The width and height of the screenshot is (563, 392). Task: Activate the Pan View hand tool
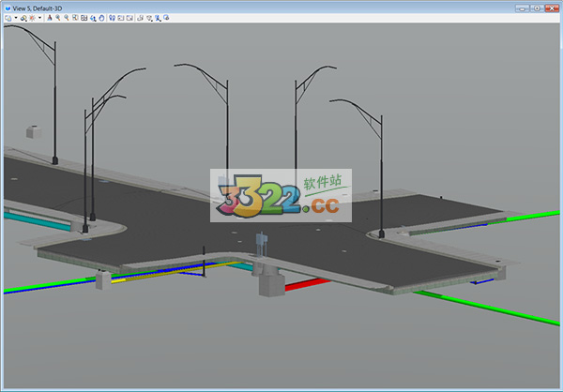point(101,18)
